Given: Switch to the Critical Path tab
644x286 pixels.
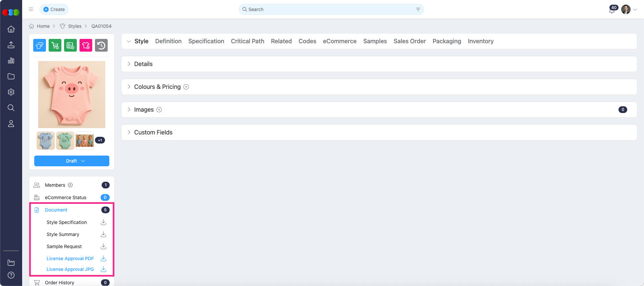Looking at the screenshot, I should point(247,41).
